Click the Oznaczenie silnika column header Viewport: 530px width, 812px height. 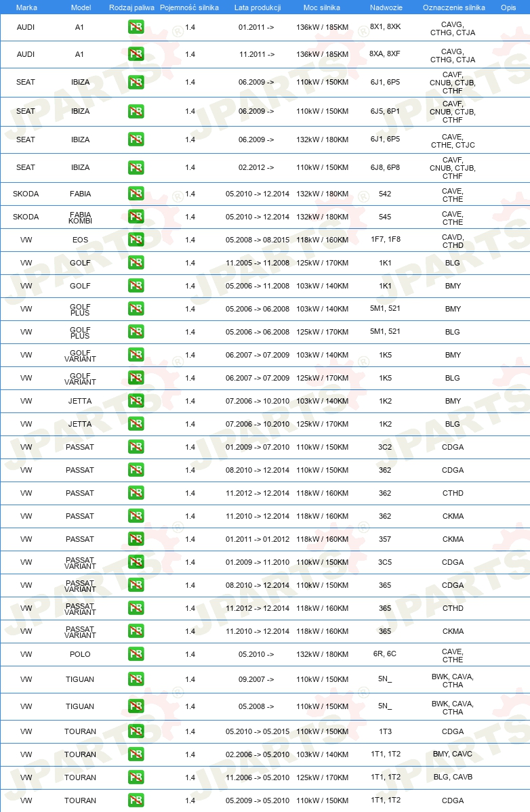(x=454, y=7)
